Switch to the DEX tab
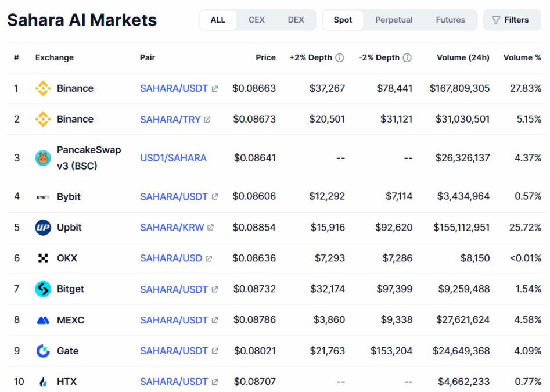Image resolution: width=550 pixels, height=392 pixels. coord(296,20)
